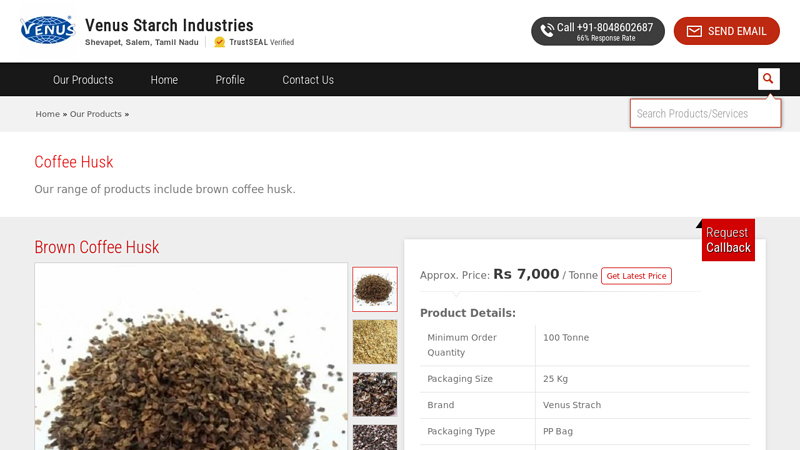Open the Profile menu item
Viewport: 800px width, 450px height.
tap(230, 80)
